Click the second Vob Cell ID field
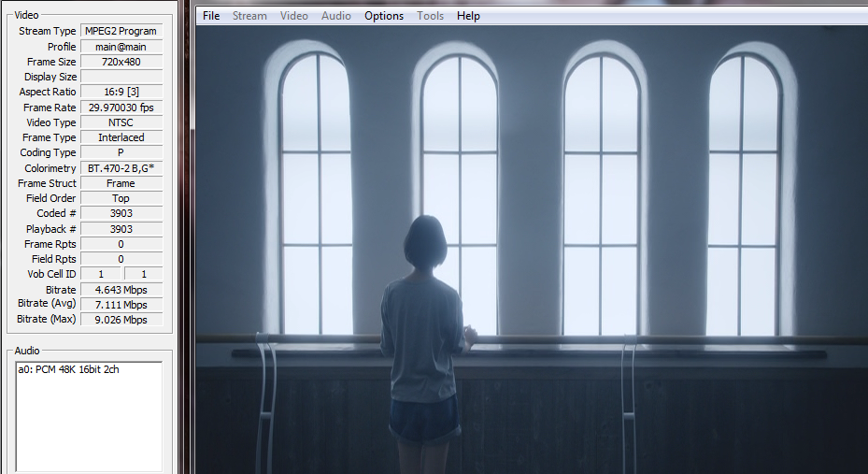The width and height of the screenshot is (868, 474). coord(143,274)
